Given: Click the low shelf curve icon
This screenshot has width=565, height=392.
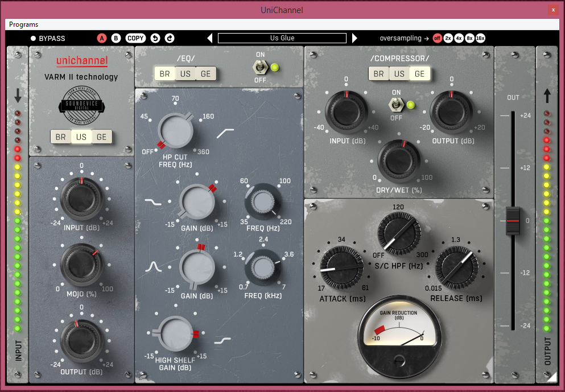Looking at the screenshot, I should pyautogui.click(x=153, y=202).
